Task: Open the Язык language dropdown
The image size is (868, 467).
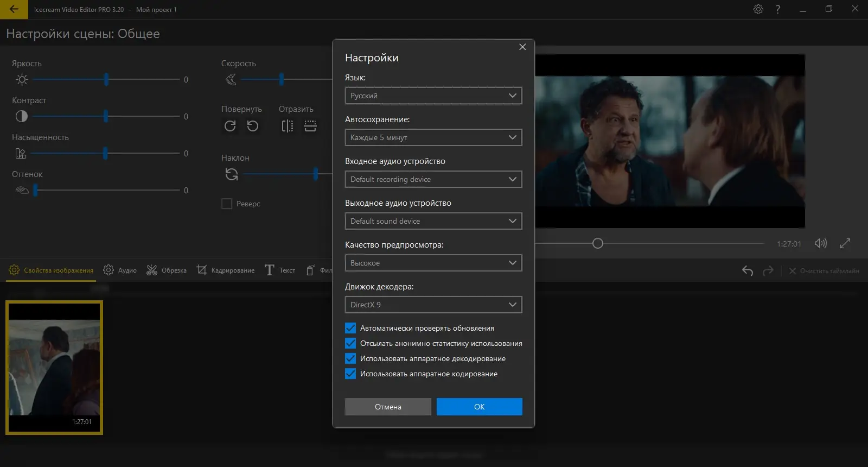Action: (x=433, y=96)
